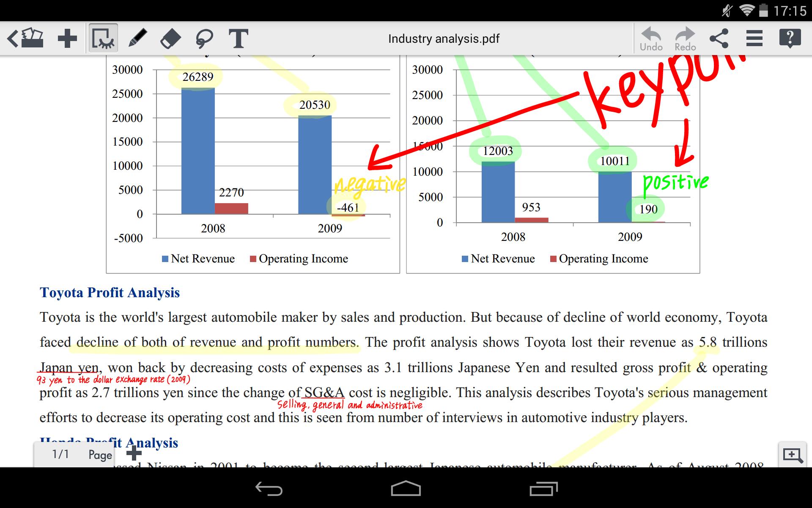
Task: Toggle the handwriting input mode
Action: (x=103, y=39)
